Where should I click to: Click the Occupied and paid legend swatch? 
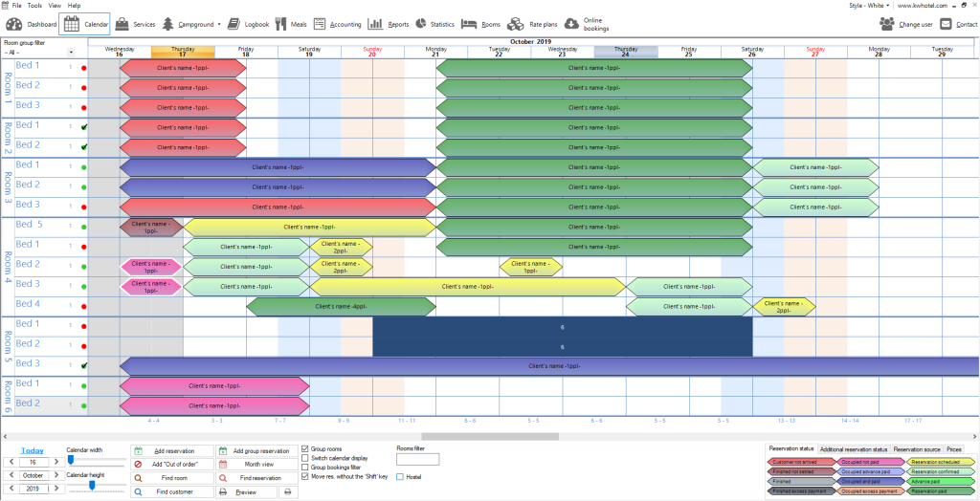tap(869, 482)
